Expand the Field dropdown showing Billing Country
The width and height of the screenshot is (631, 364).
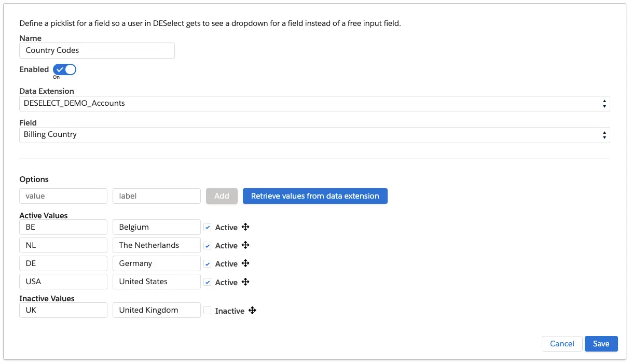[314, 135]
